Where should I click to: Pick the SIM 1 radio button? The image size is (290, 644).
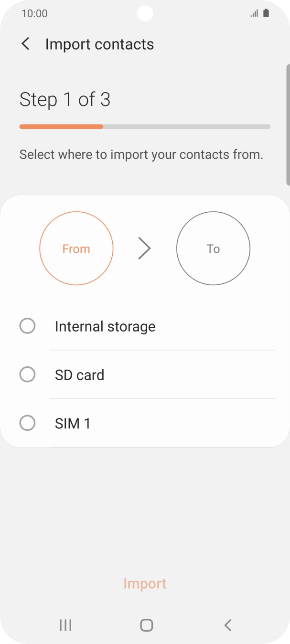[x=27, y=423]
